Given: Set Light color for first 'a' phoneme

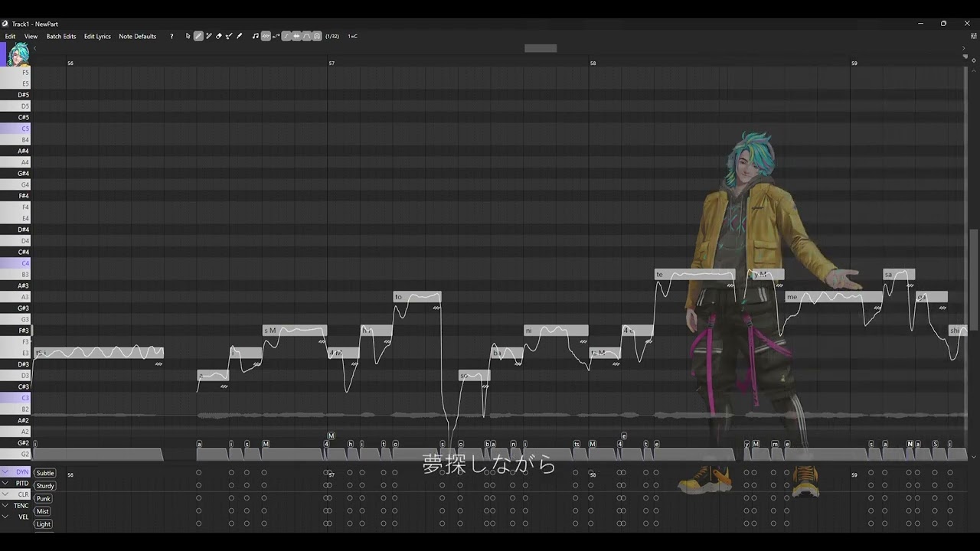Looking at the screenshot, I should point(199,523).
